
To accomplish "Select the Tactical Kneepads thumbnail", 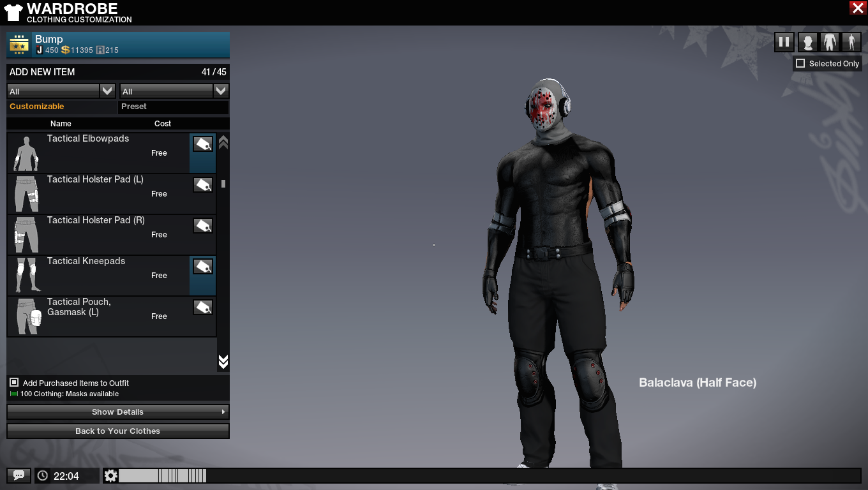I will (x=26, y=276).
